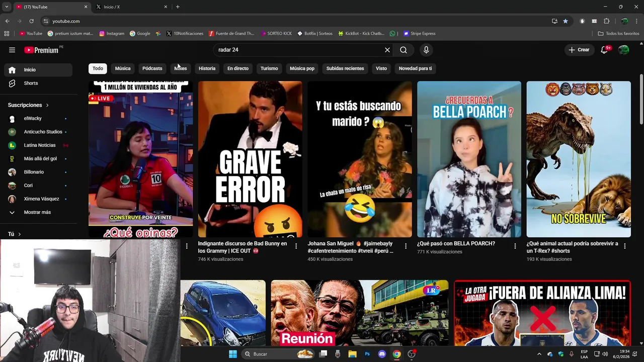Viewport: 644px width, 362px height.
Task: Open options menu for Bad Bunny video
Action: pos(296,246)
